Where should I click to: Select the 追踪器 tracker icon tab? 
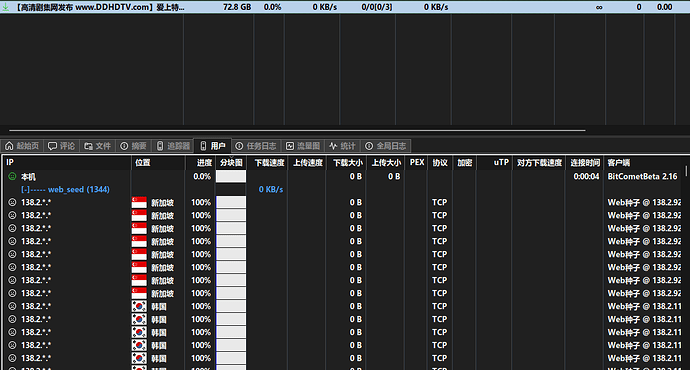pos(160,146)
